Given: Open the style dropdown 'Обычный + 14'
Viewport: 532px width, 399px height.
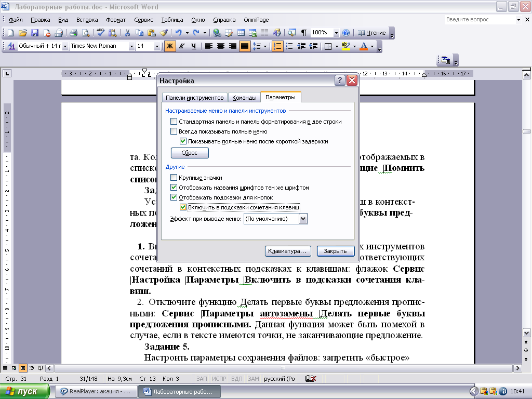Looking at the screenshot, I should click(65, 46).
